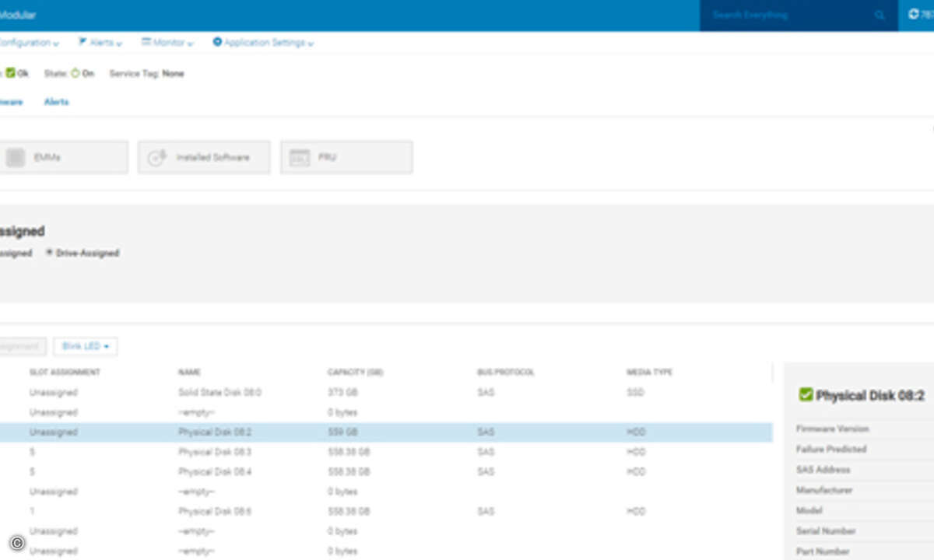Expand the Monitor dropdown menu
The height and width of the screenshot is (560, 934).
coord(167,43)
